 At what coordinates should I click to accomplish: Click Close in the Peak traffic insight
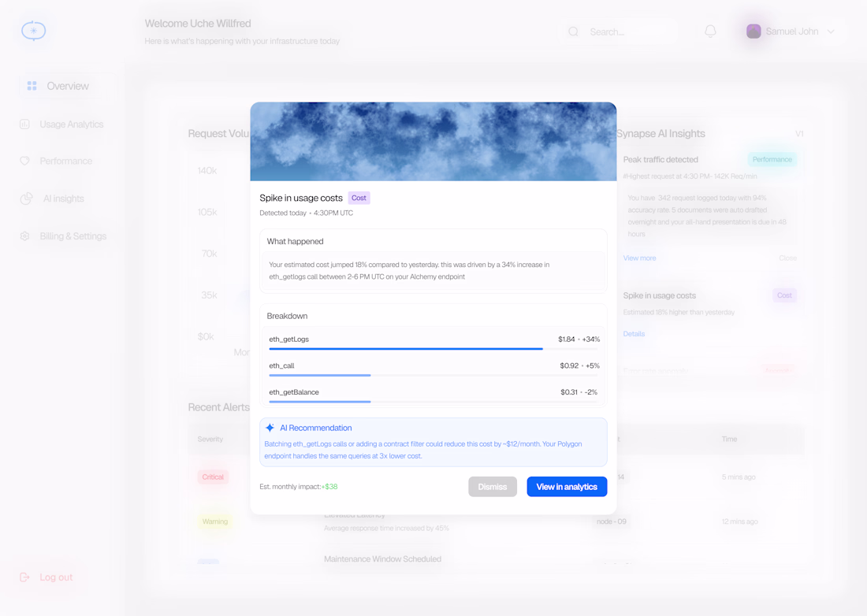[788, 258]
